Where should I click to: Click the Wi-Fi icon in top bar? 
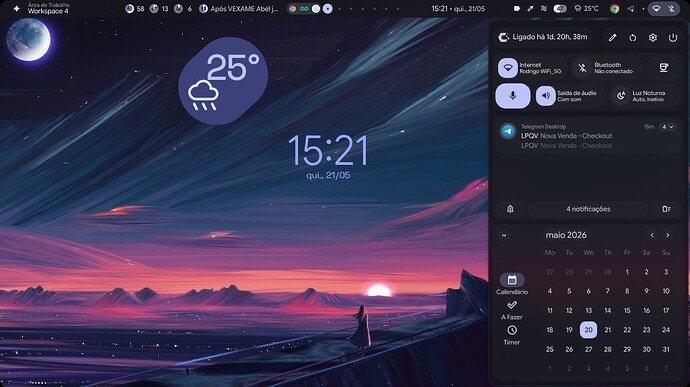click(x=656, y=9)
